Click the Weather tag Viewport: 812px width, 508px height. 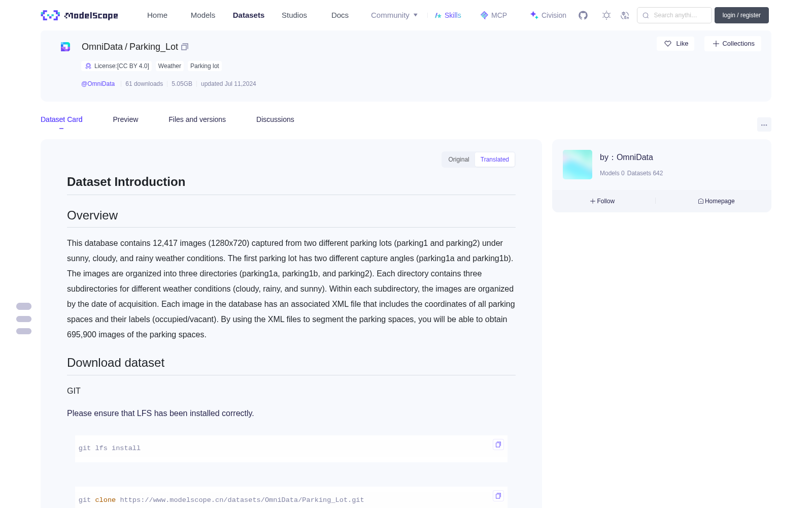pos(170,66)
